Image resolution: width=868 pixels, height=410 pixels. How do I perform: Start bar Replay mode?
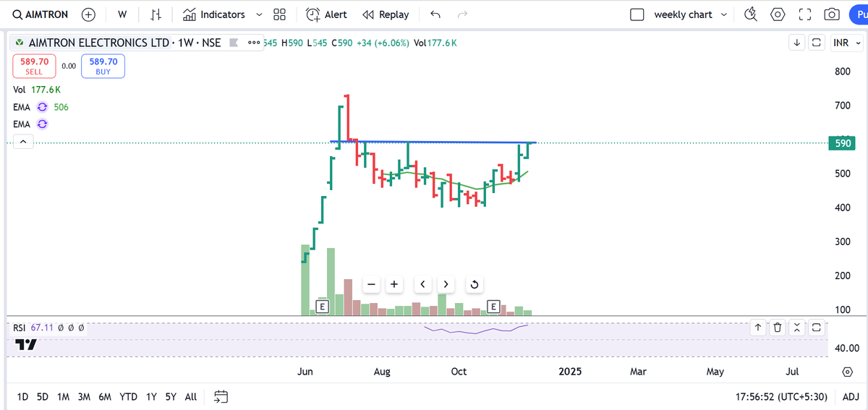coord(386,14)
